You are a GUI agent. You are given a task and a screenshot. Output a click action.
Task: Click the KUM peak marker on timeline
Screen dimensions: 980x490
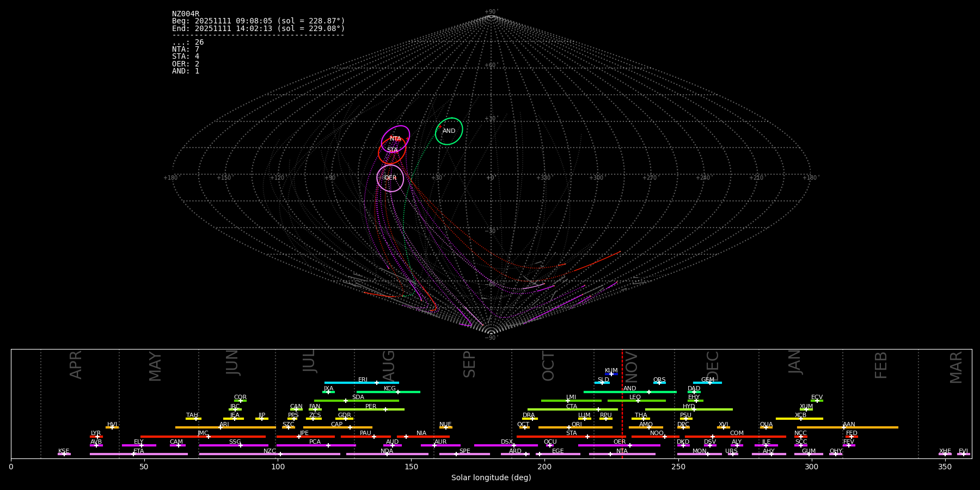coord(611,374)
